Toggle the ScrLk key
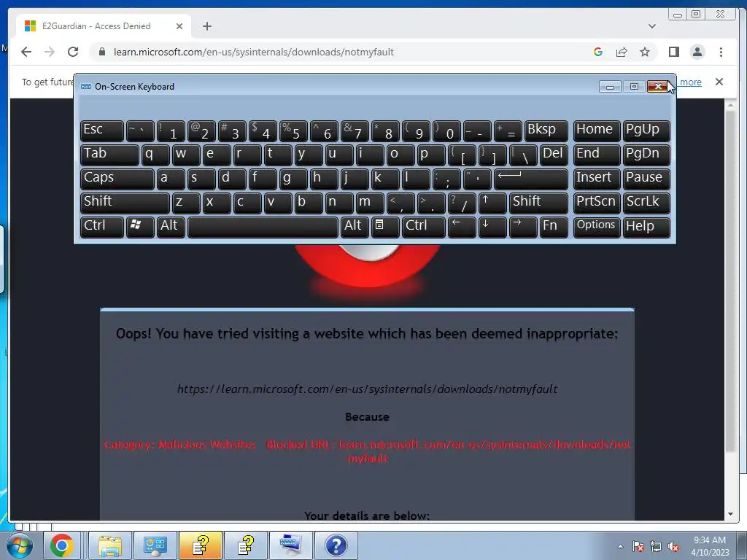Viewport: 747px width, 560px height. tap(646, 203)
